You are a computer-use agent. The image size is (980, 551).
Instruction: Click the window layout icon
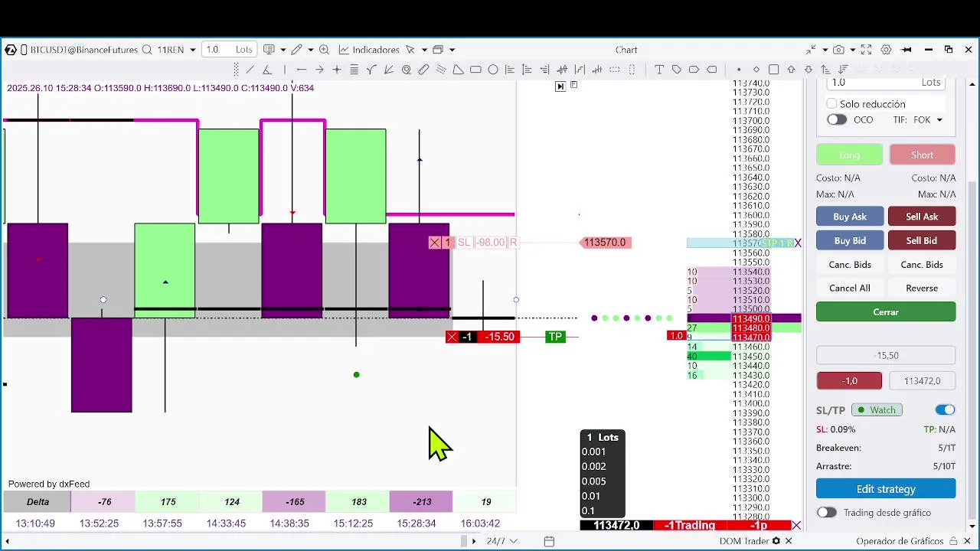pos(438,50)
